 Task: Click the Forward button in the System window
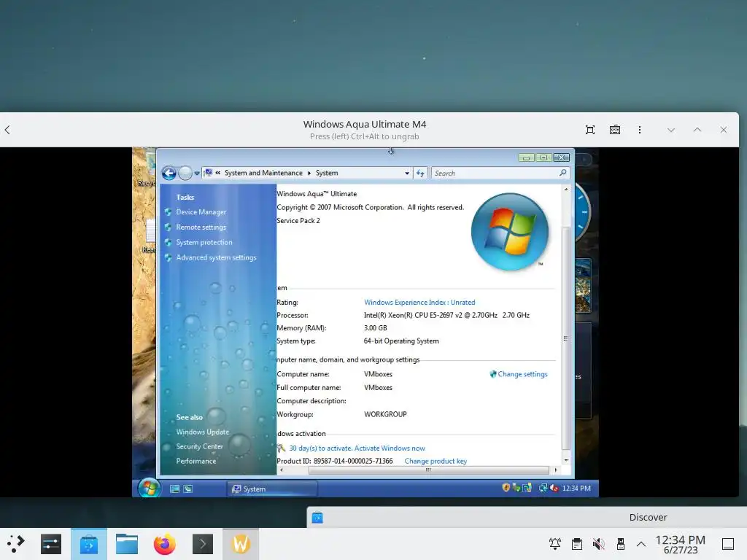(x=185, y=173)
